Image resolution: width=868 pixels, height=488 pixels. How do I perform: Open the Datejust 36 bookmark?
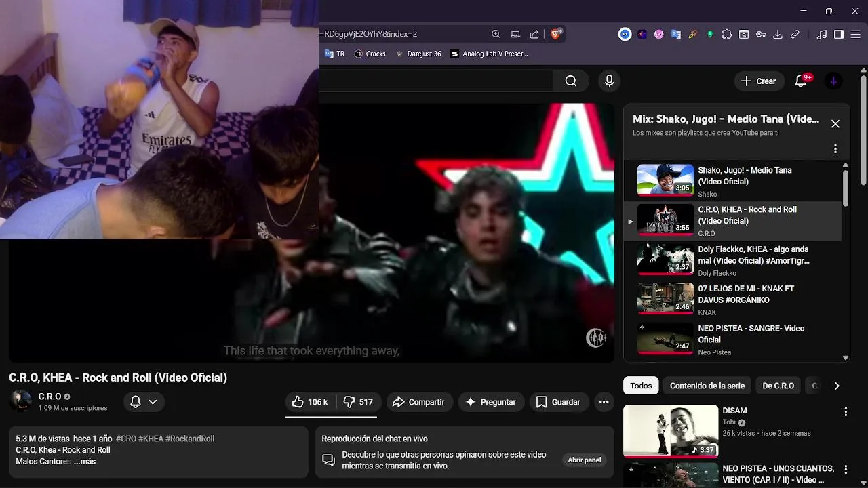click(x=418, y=54)
